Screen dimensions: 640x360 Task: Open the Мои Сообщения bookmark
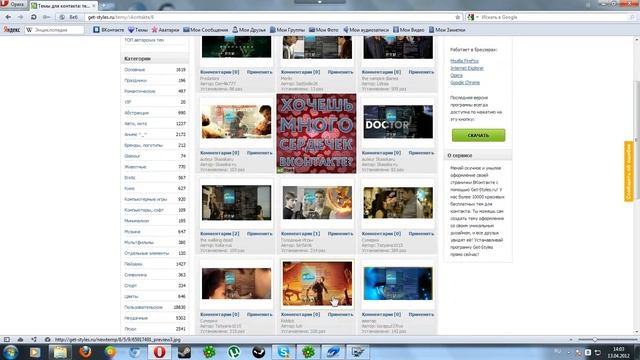coord(206,30)
